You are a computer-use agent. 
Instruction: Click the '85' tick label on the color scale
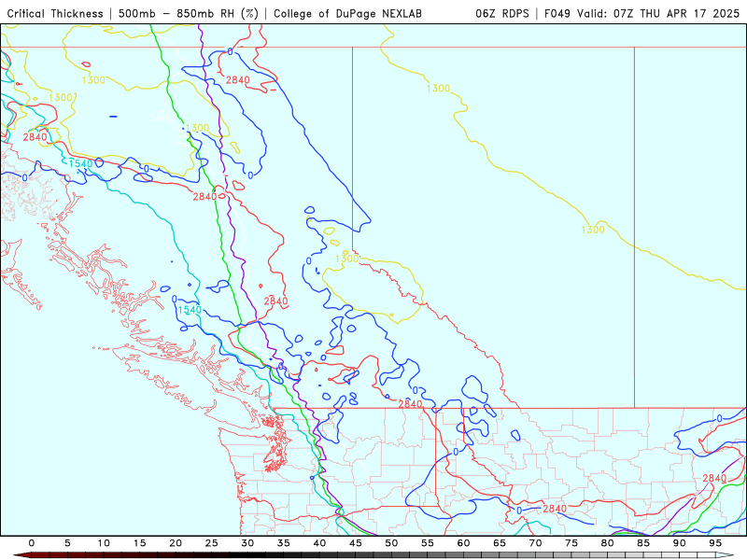point(643,543)
